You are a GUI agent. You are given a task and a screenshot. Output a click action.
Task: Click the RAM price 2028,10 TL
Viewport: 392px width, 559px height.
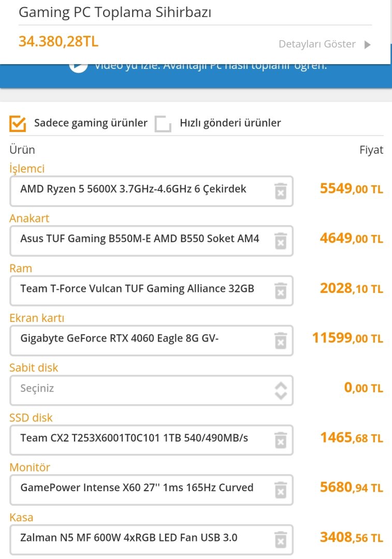click(351, 288)
